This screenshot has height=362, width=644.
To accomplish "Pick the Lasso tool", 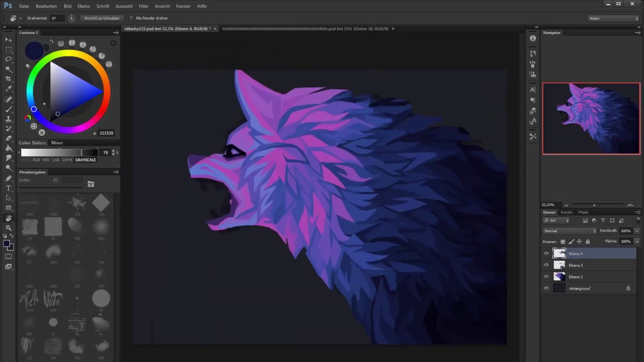I will (x=9, y=59).
